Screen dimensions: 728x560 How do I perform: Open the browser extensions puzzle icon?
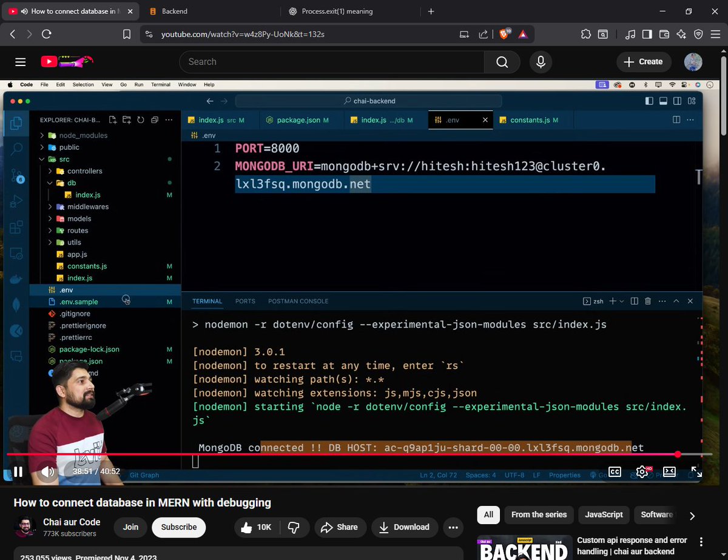(x=585, y=35)
